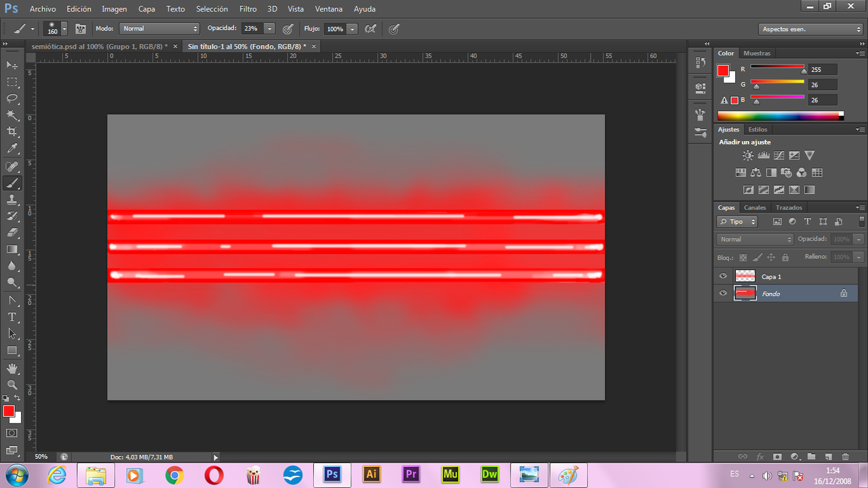Select the Magic Wand tool

click(12, 115)
